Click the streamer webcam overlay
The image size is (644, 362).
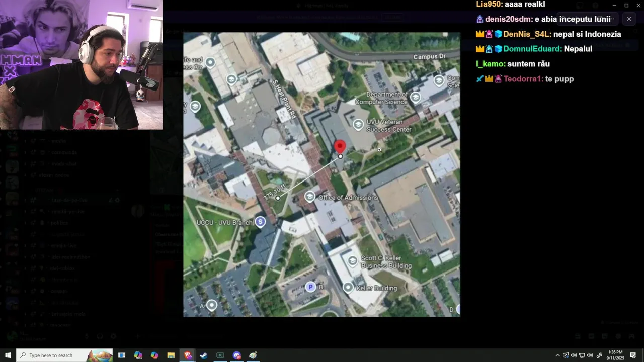coord(82,65)
